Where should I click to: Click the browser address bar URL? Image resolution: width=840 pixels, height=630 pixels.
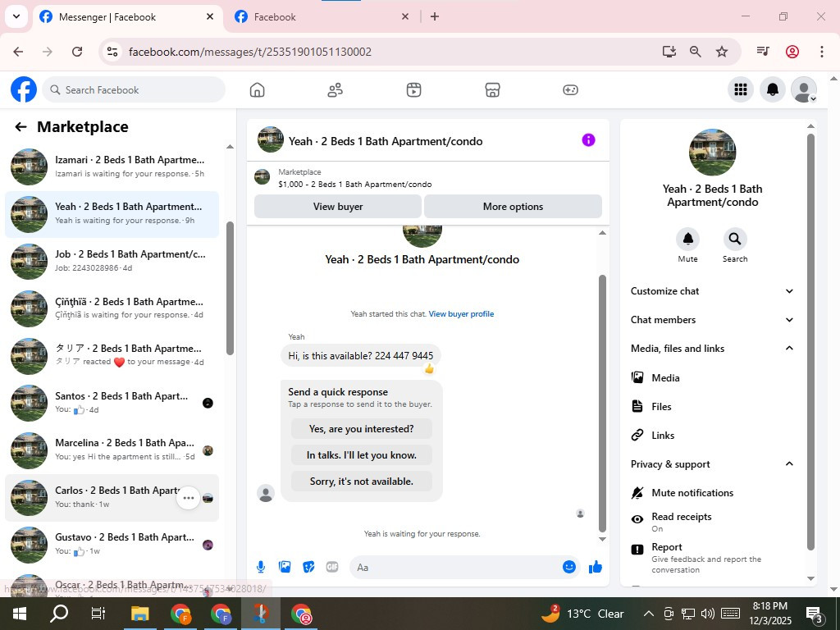(x=249, y=52)
